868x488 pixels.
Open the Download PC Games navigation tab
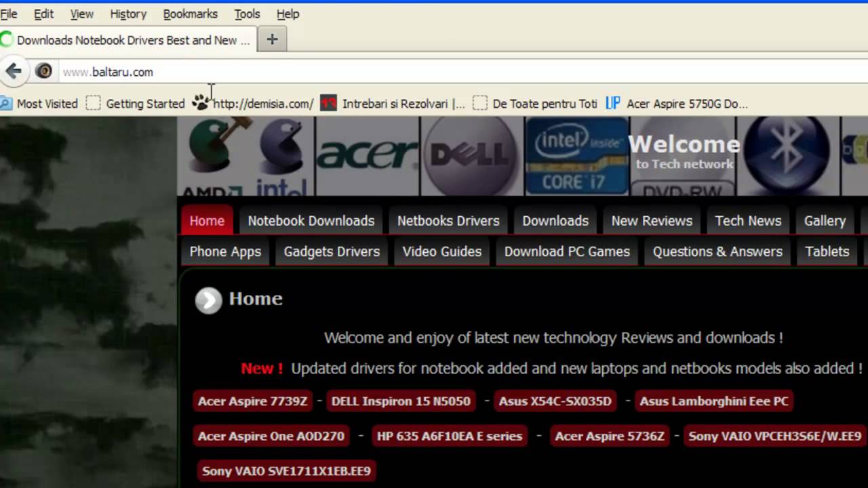point(567,251)
